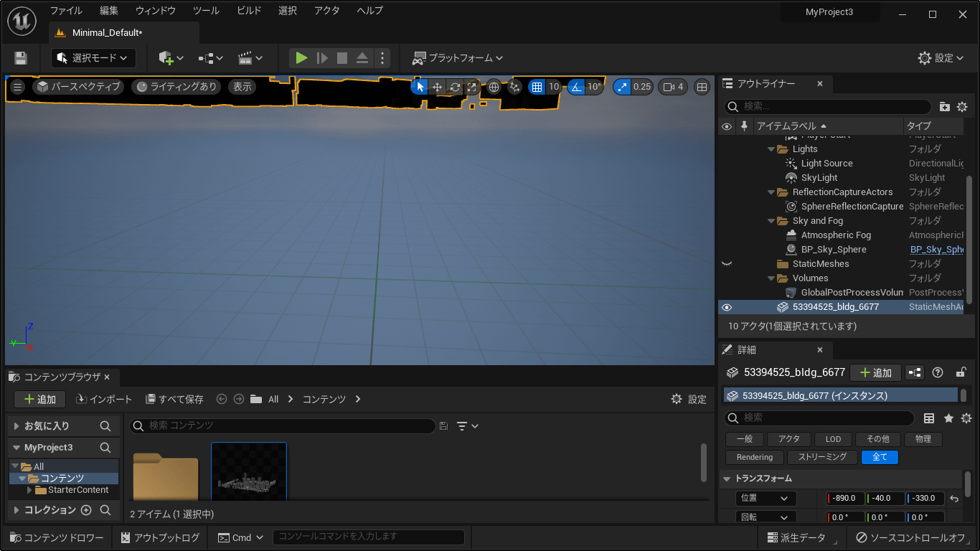980x551 pixels.
Task: Click the Stop playback square button
Action: click(342, 58)
